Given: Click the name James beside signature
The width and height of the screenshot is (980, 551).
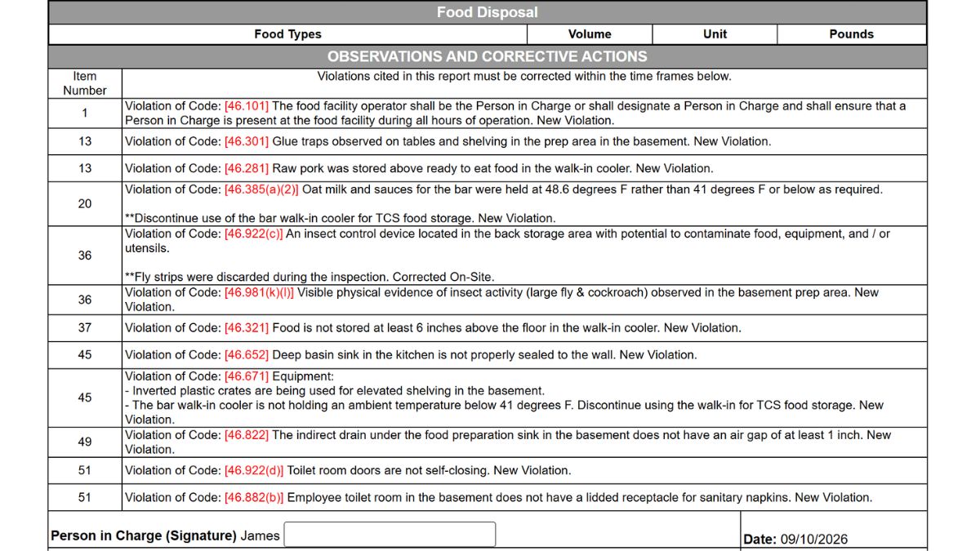Looking at the screenshot, I should tap(260, 535).
